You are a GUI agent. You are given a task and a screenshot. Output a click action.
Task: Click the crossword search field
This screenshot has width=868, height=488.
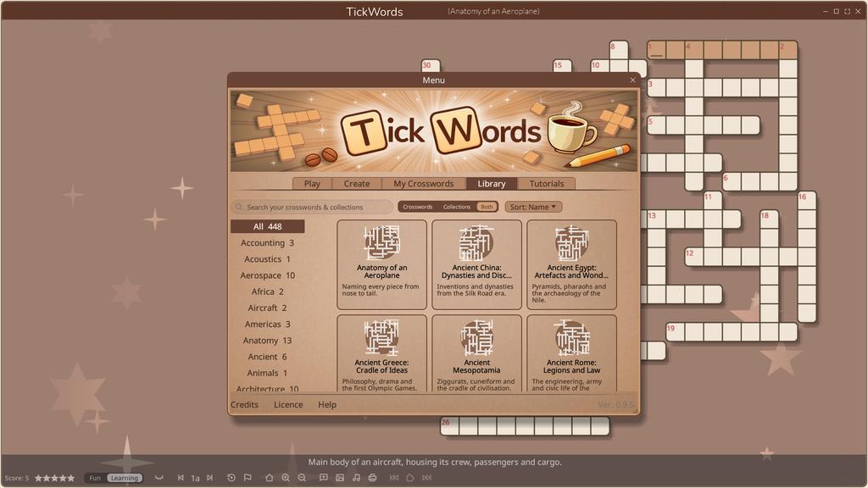pyautogui.click(x=312, y=207)
